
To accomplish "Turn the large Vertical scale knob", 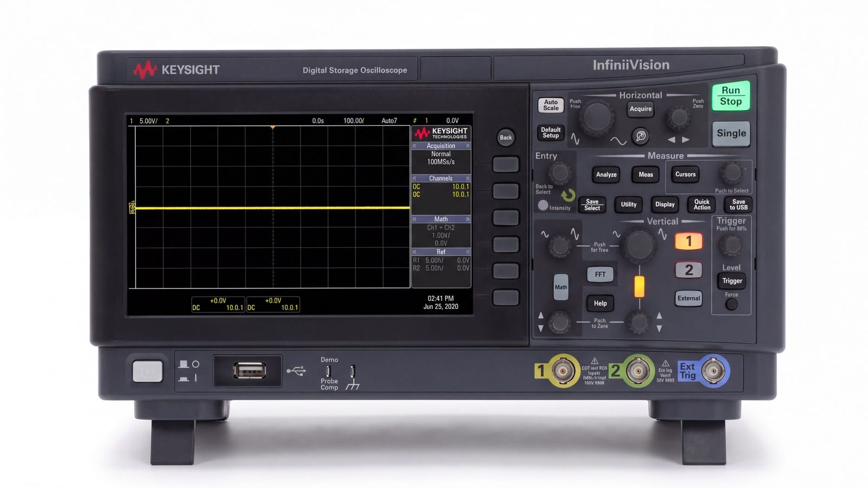I will point(640,246).
